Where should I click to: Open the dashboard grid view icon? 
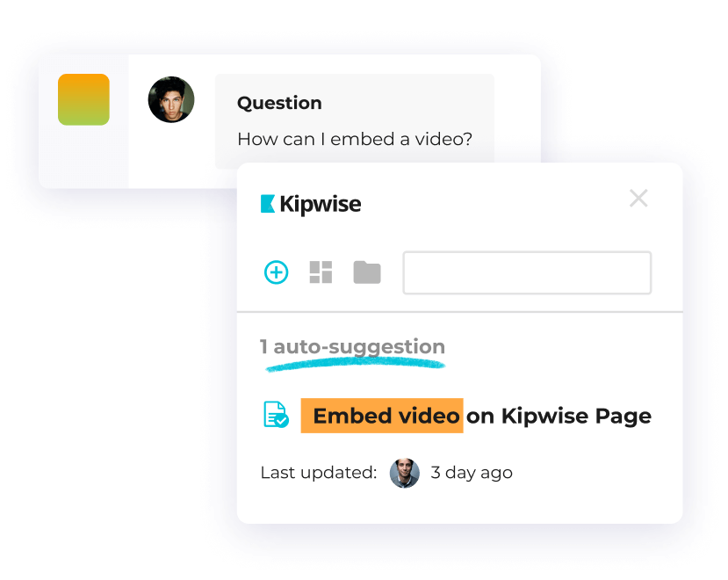coord(321,272)
